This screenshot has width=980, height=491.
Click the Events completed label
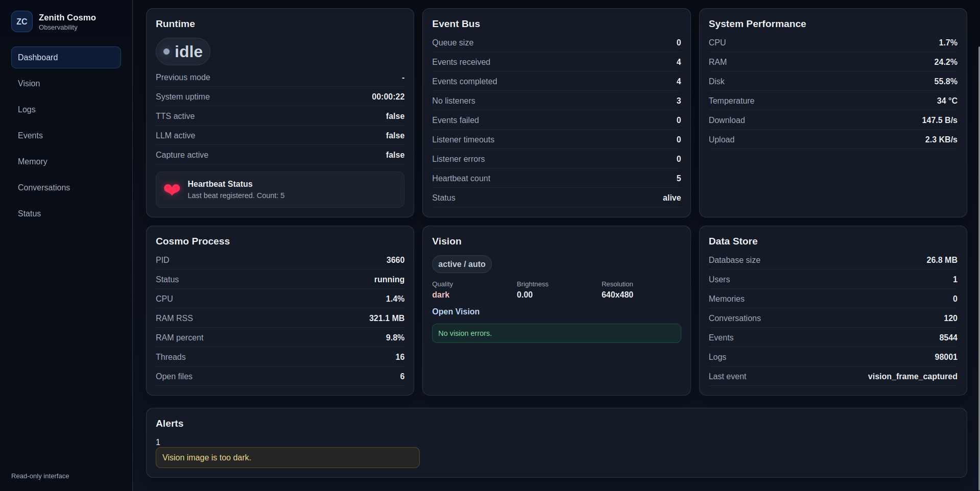(x=464, y=81)
